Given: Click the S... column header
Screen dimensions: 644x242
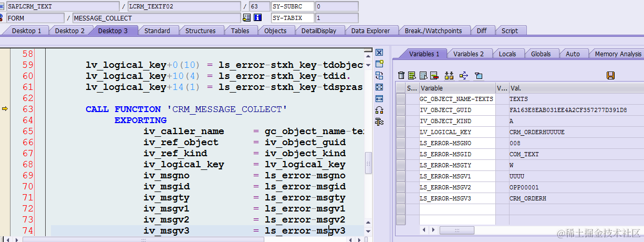Looking at the screenshot, I should point(412,88).
